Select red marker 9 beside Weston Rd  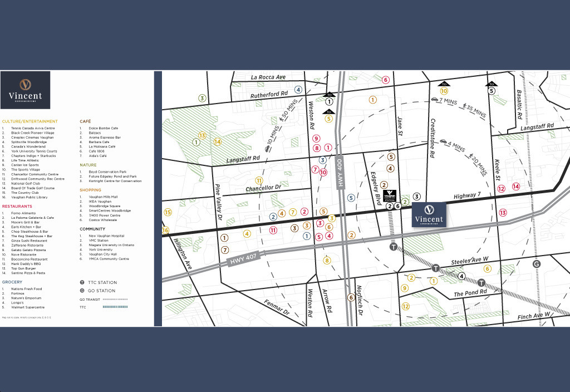316,139
